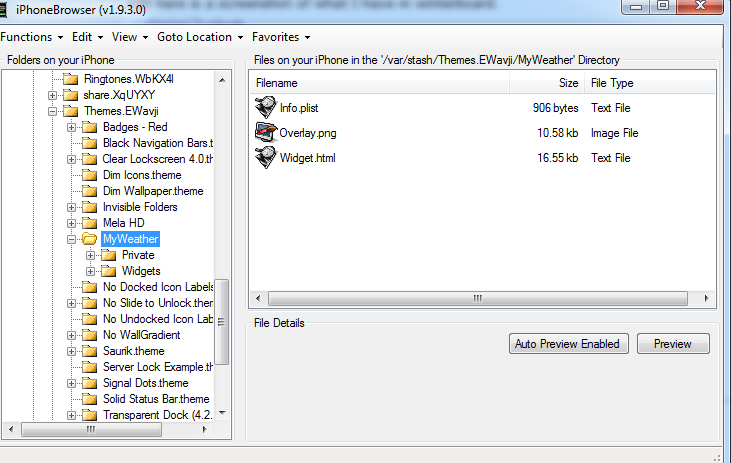Expand the Private subfolder node
Screen dimensions: 731x463
pos(90,256)
